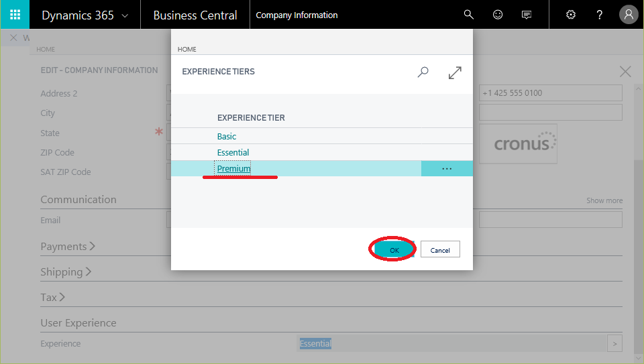
Task: Open the Premium row ellipsis menu
Action: pos(447,169)
